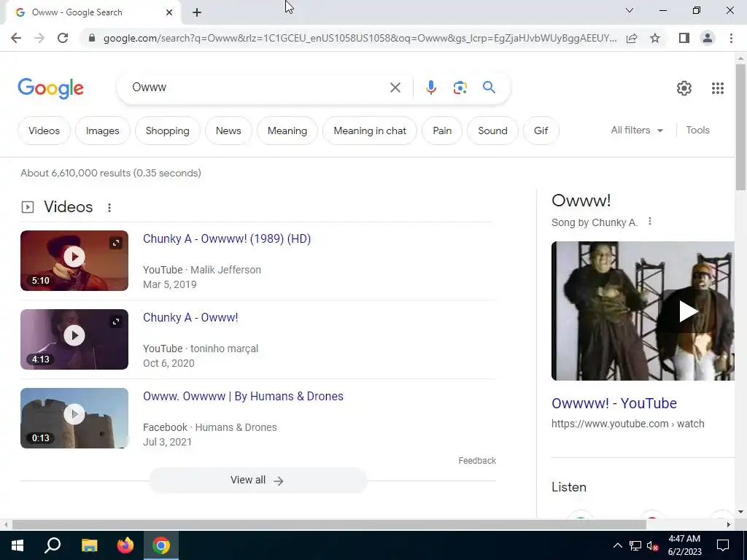Click the forward navigation arrow
747x560 pixels.
click(x=39, y=38)
